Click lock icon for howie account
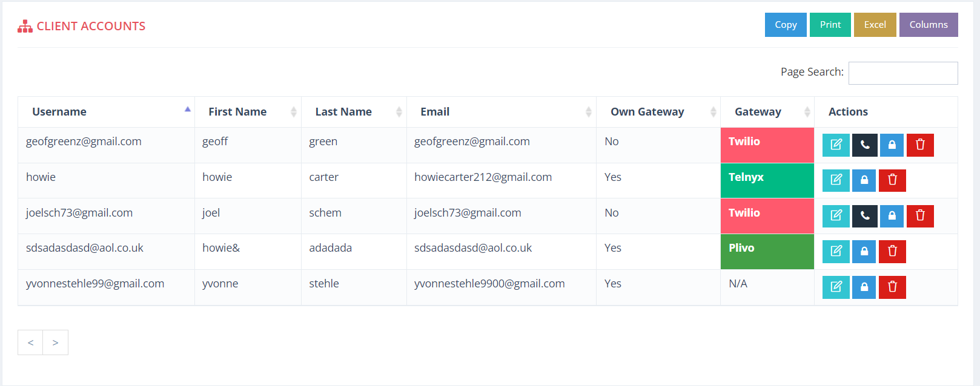This screenshot has width=980, height=386. (x=864, y=180)
